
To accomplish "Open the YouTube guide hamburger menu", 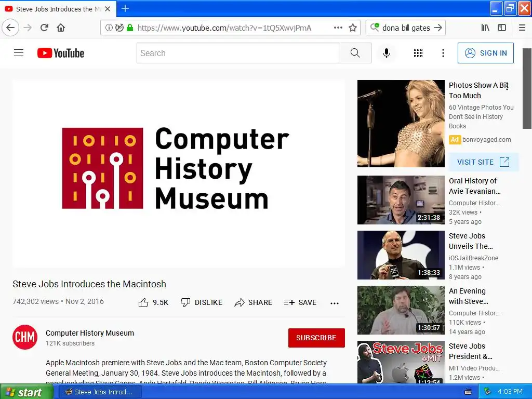I will (19, 53).
